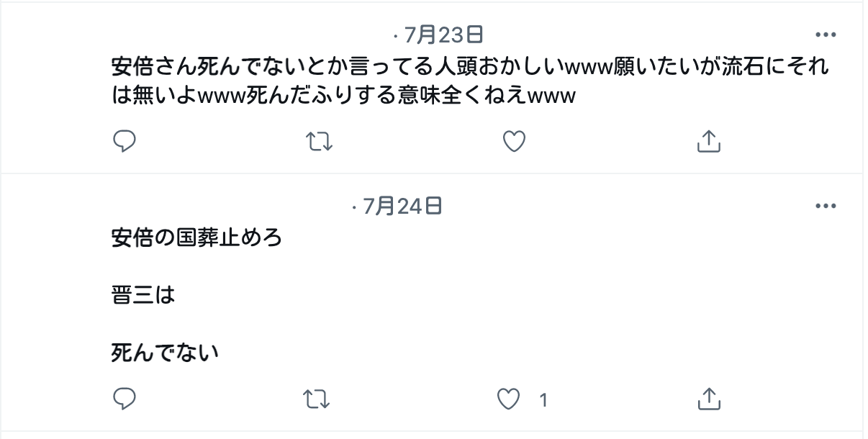Retweet the 7月24日 tweet
This screenshot has width=868, height=439.
coord(320,399)
